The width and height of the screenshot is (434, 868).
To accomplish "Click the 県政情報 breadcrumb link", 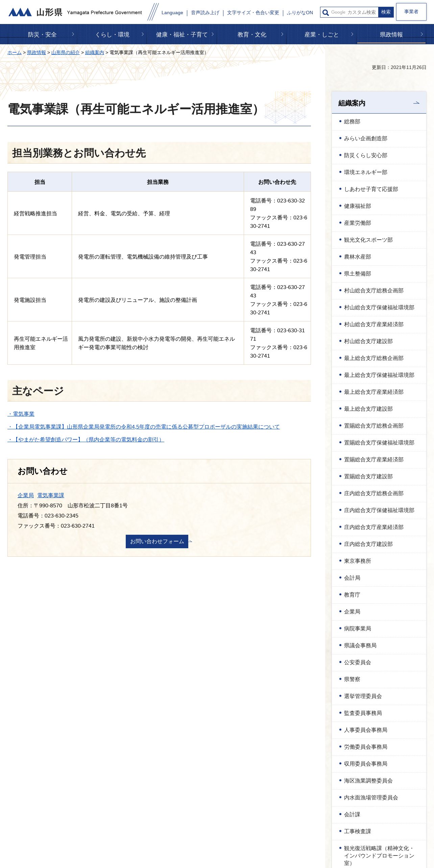I will 37,52.
